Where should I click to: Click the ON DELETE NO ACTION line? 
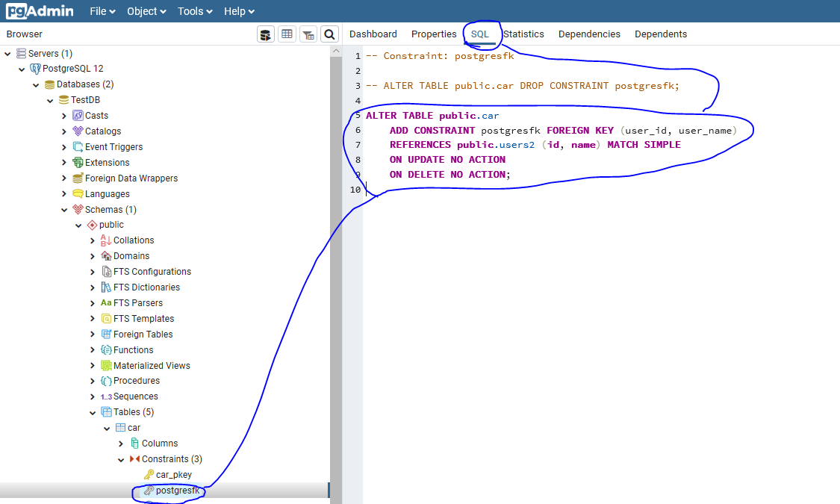point(450,175)
